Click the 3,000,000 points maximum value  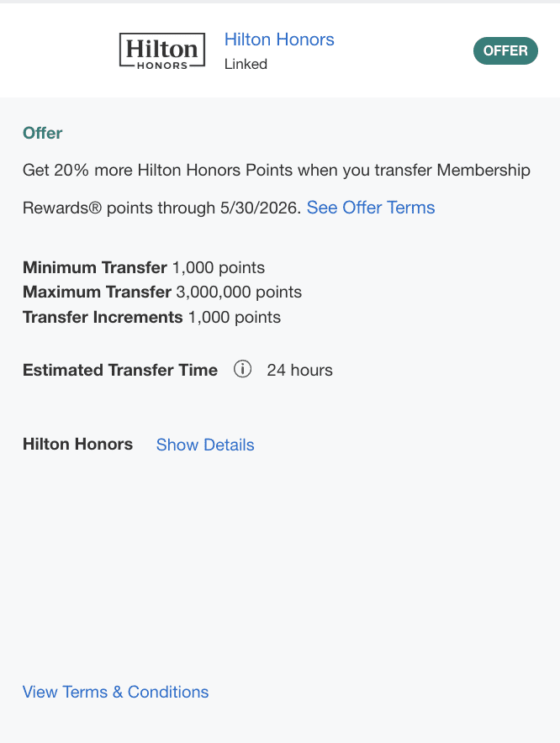(239, 292)
